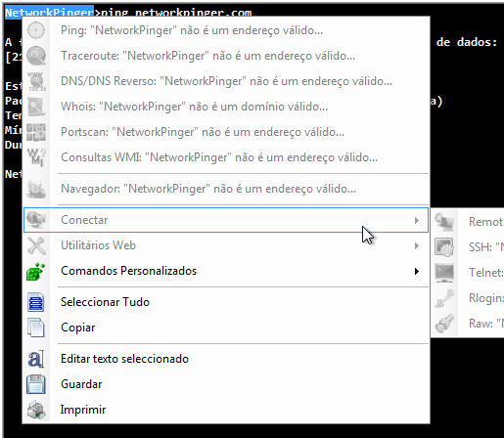Choose Seleccionar Tudo from the menu
Viewport: 504px width, 438px height.
coord(226,302)
